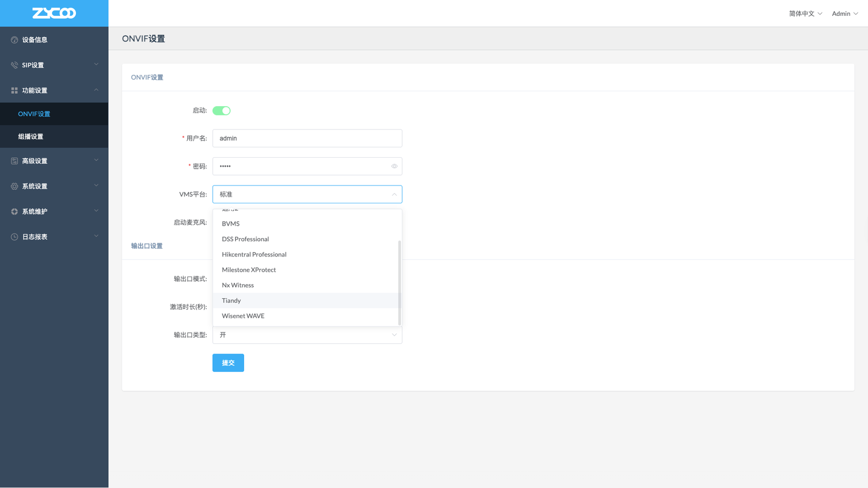The image size is (868, 488).
Task: Open the 组播设置 sidebar page
Action: [x=31, y=137]
